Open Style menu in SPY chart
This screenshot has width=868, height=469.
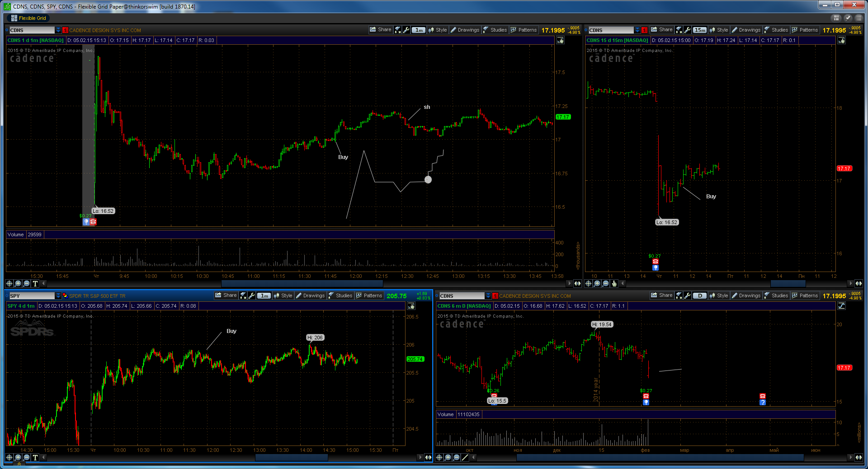point(283,295)
